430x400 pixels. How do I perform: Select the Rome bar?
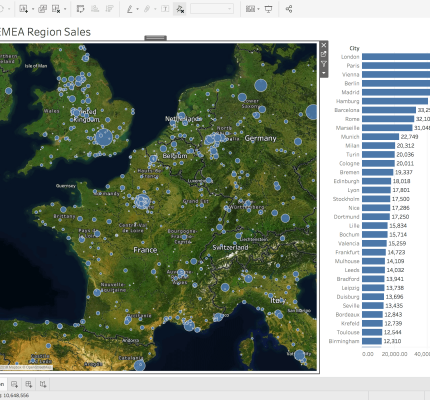tap(388, 119)
